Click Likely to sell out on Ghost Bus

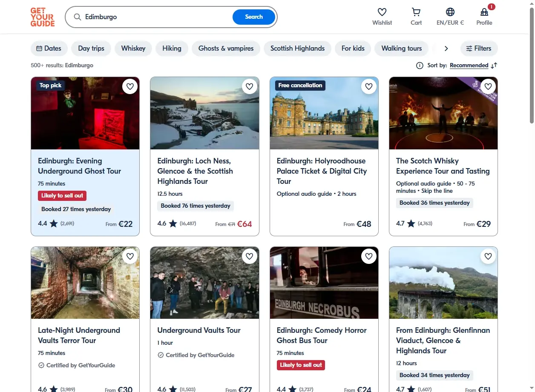tap(301, 365)
